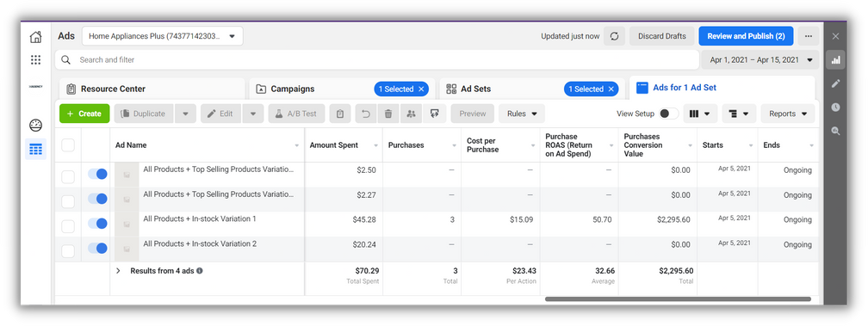This screenshot has height=326, width=868.
Task: Open account overview gauge icon in sidebar
Action: (35, 125)
